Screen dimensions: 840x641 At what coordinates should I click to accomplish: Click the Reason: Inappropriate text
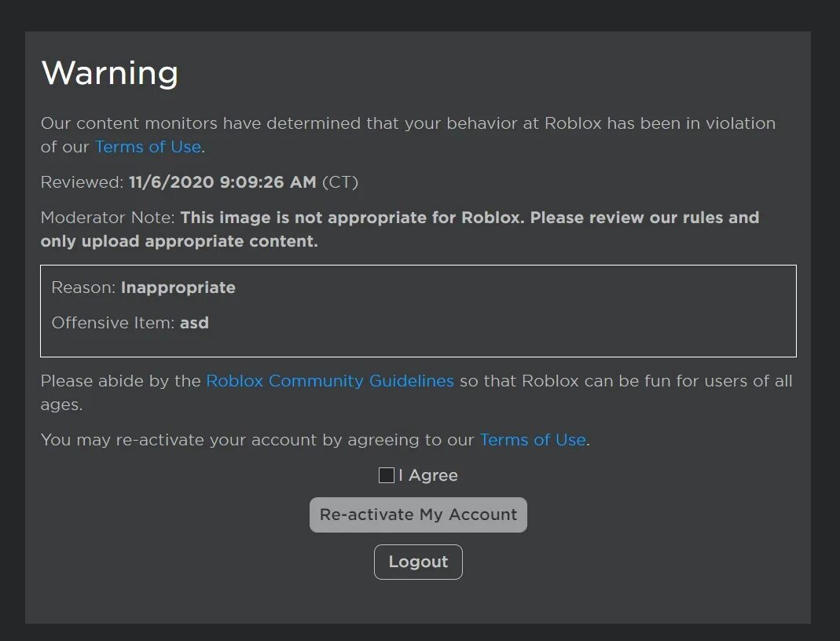point(144,288)
